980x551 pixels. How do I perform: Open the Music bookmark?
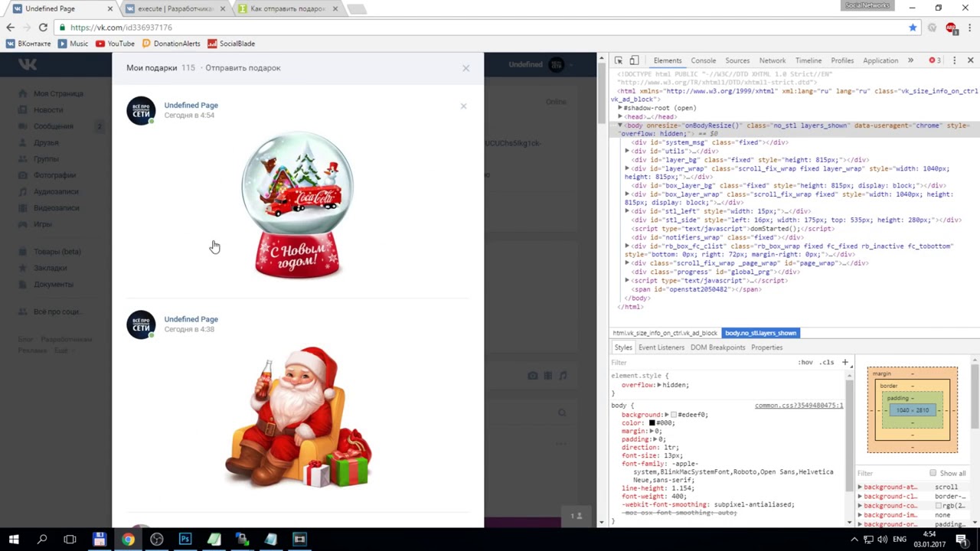(x=73, y=44)
